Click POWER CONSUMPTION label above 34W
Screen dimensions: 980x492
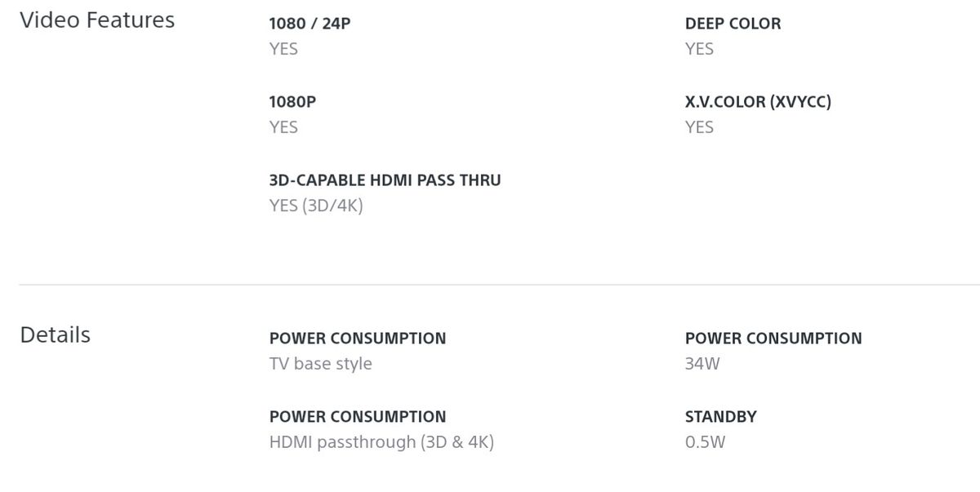(773, 338)
